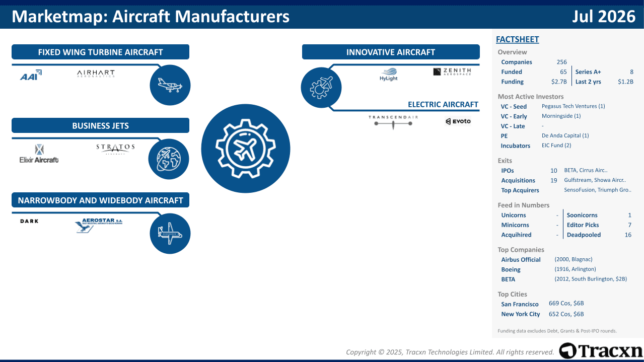Image resolution: width=644 pixels, height=362 pixels.
Task: Click the Deadpooled label
Action: (x=584, y=235)
